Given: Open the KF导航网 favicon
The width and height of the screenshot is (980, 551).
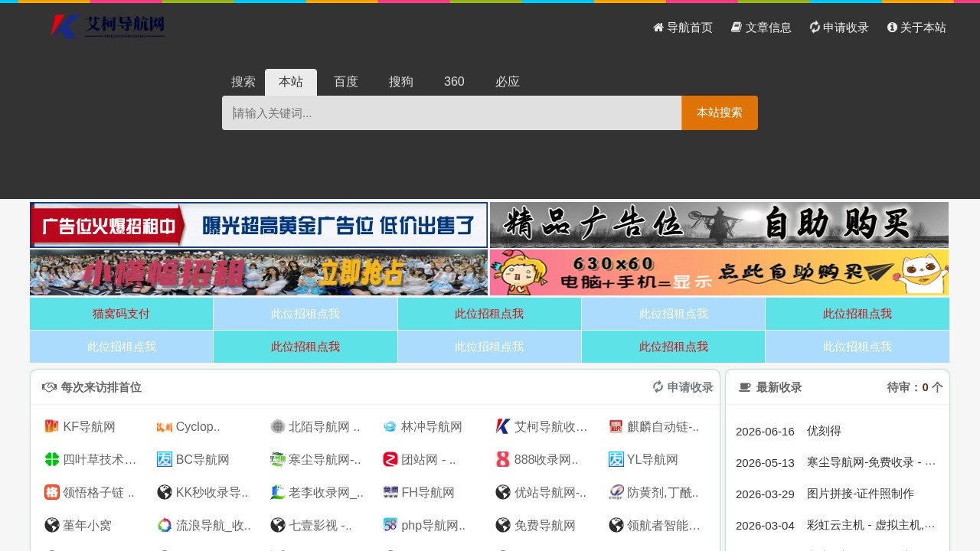Looking at the screenshot, I should (x=51, y=426).
